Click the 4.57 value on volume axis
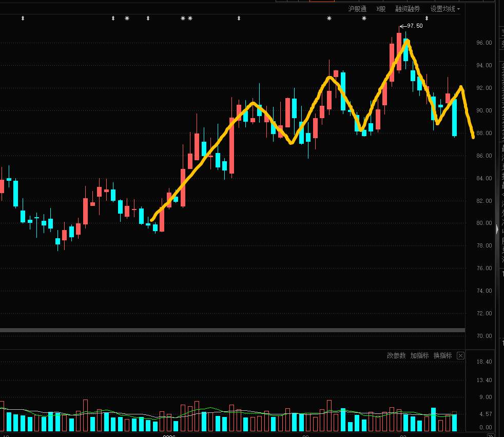The image size is (504, 437). [485, 414]
